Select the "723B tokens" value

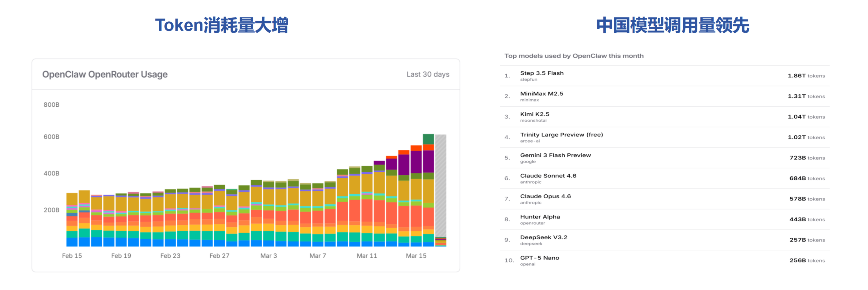(x=807, y=158)
